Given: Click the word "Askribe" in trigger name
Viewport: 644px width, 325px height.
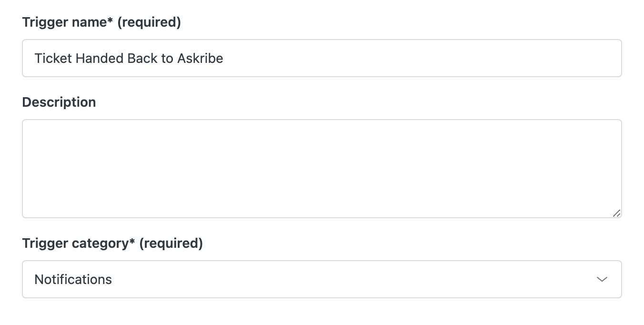Looking at the screenshot, I should (200, 58).
